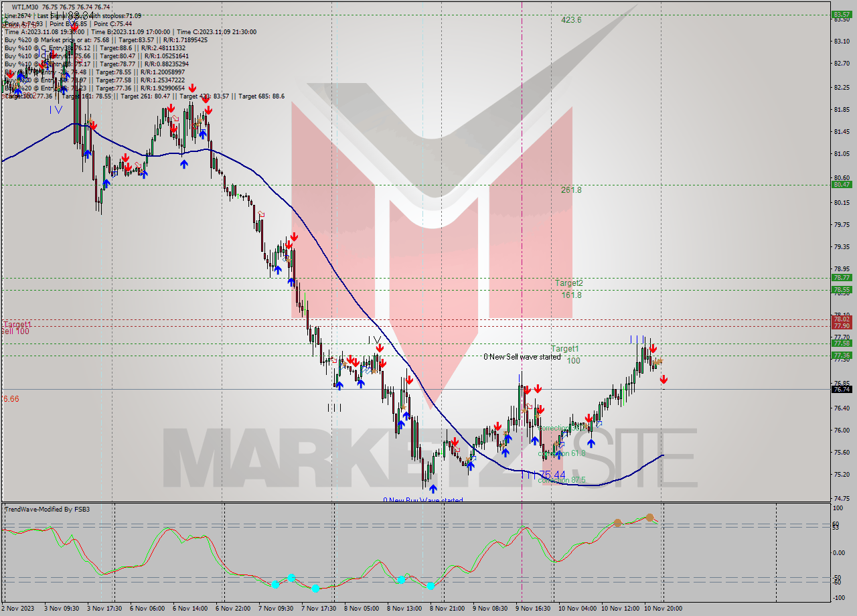The width and height of the screenshot is (857, 616).
Task: Click the rightmost cyan dot on the TrendWave indicator
Action: click(431, 586)
